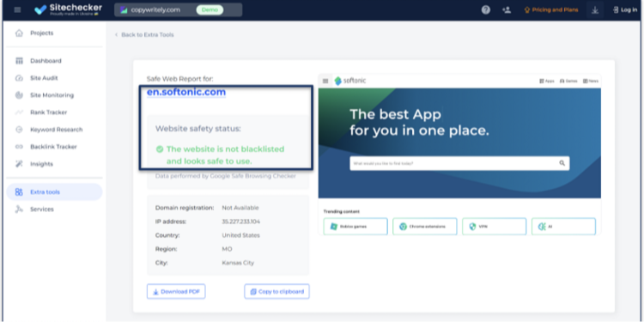Click the VPN trending card
This screenshot has width=644, height=322.
click(494, 227)
